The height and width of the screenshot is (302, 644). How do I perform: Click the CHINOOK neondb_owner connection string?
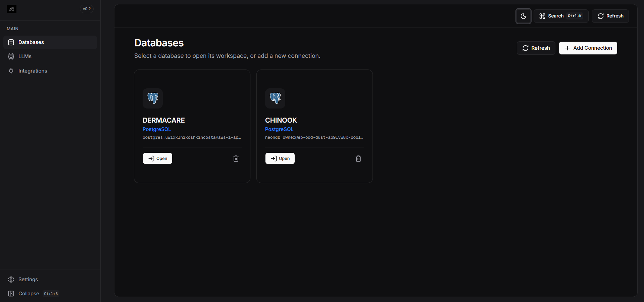tap(314, 137)
